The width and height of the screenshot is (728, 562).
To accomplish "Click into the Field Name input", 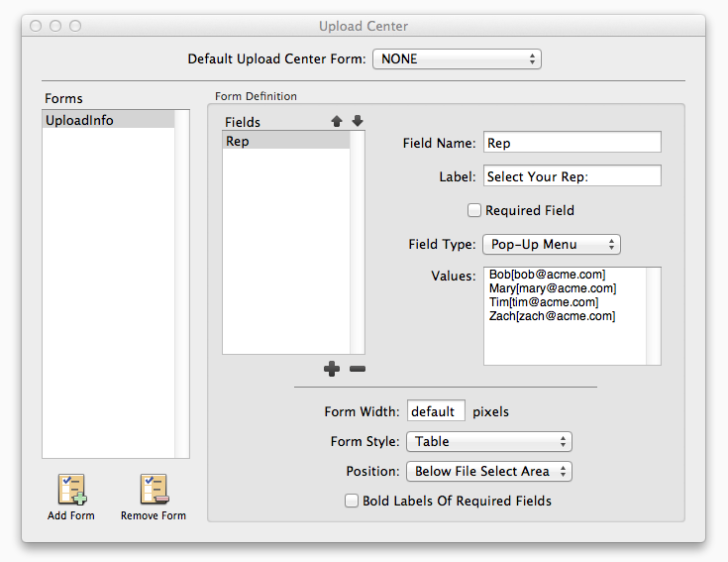I will 572,143.
